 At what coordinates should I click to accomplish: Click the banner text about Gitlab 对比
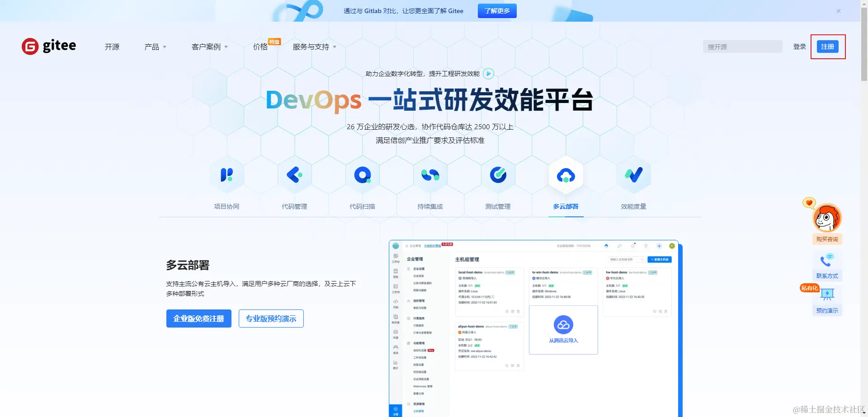click(x=403, y=11)
